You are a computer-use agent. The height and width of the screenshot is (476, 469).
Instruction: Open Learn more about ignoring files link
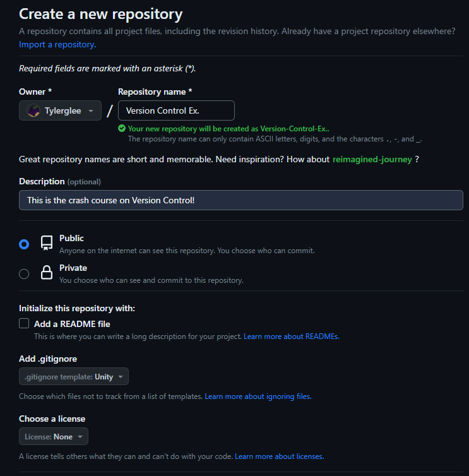coord(258,396)
